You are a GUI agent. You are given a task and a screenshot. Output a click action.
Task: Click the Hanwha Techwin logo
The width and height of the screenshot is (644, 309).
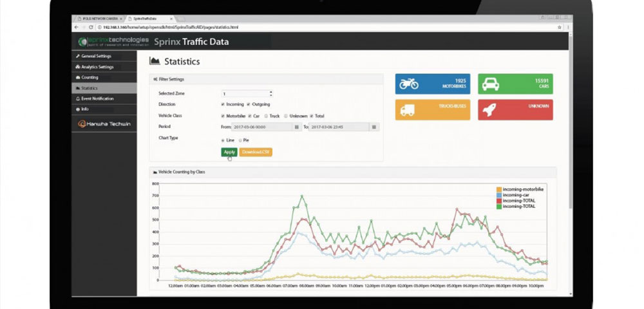[x=104, y=124]
